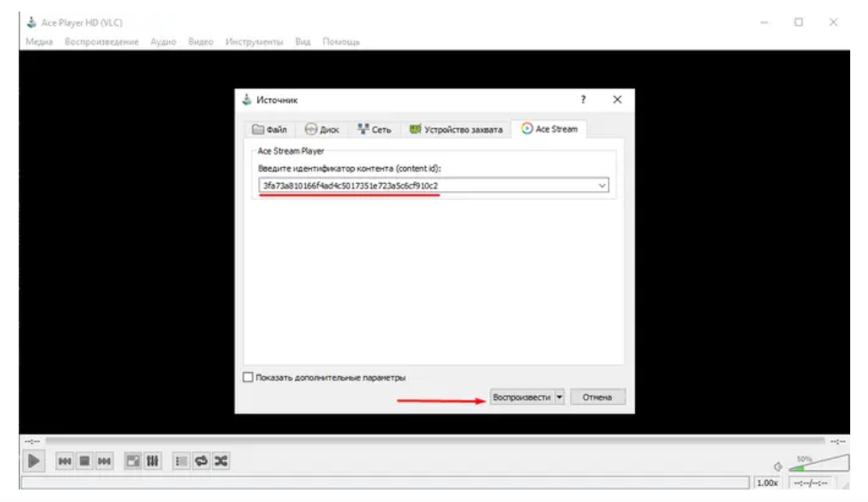Open the Инструменты menu
Screen dimensions: 868x502
254,42
